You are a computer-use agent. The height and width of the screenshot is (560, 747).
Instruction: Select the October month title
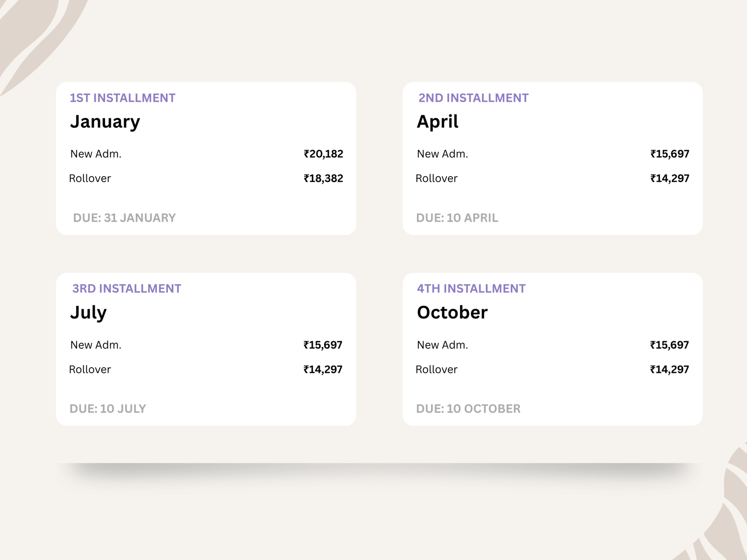click(452, 313)
